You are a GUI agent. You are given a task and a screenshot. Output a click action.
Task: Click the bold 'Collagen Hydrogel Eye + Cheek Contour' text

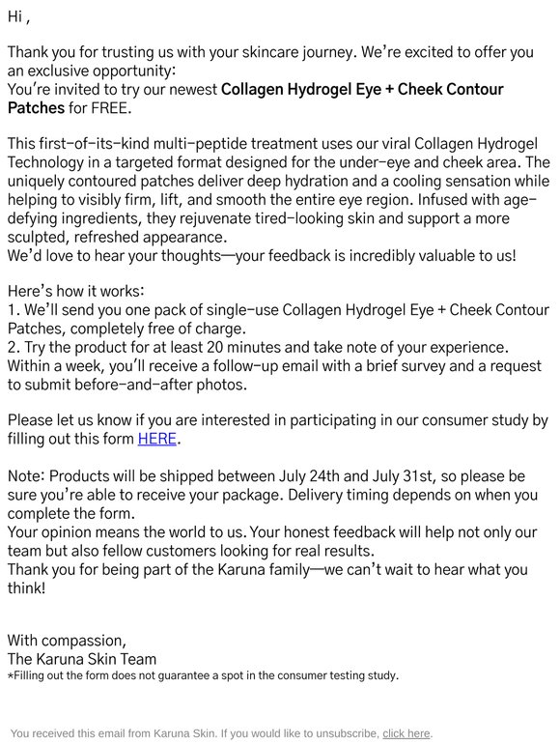(x=362, y=89)
